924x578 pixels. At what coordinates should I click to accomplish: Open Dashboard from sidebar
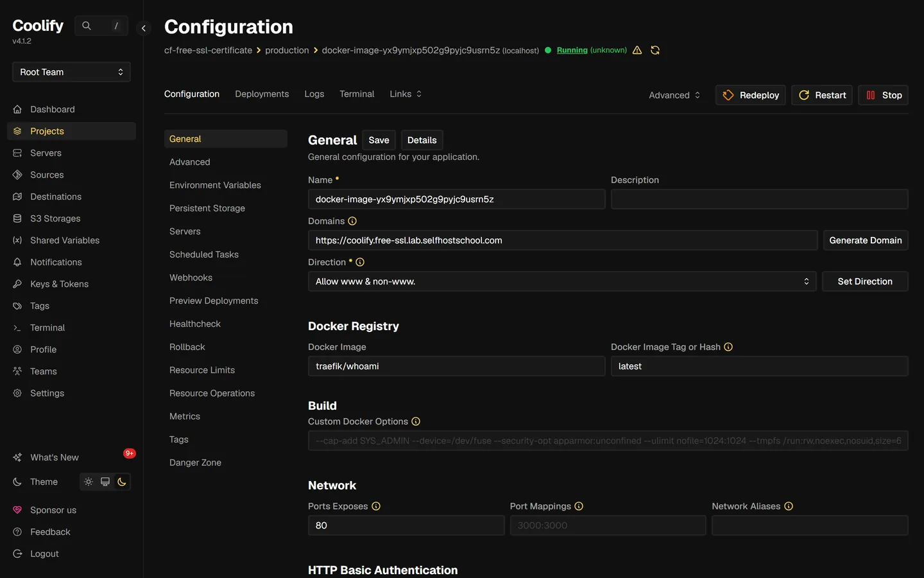pos(71,109)
